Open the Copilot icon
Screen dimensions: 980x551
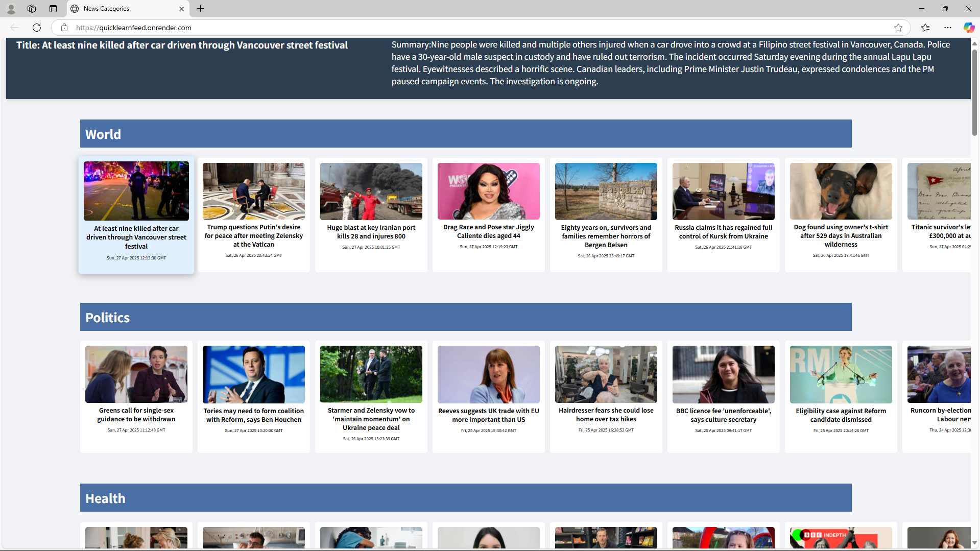coord(969,28)
